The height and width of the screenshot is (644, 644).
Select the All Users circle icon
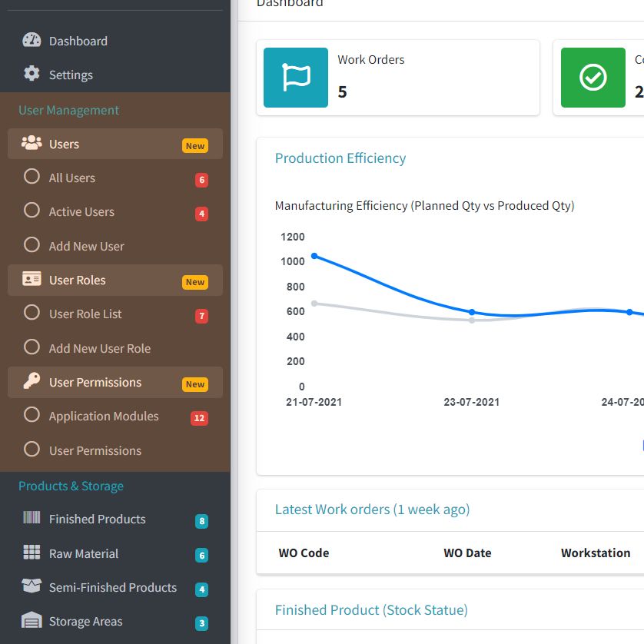[x=32, y=177]
